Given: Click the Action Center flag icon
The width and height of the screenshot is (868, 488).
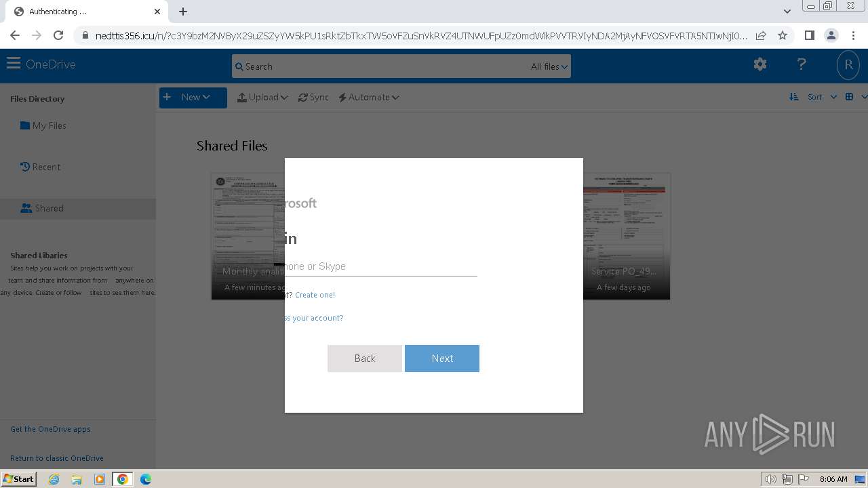Looking at the screenshot, I should (804, 479).
